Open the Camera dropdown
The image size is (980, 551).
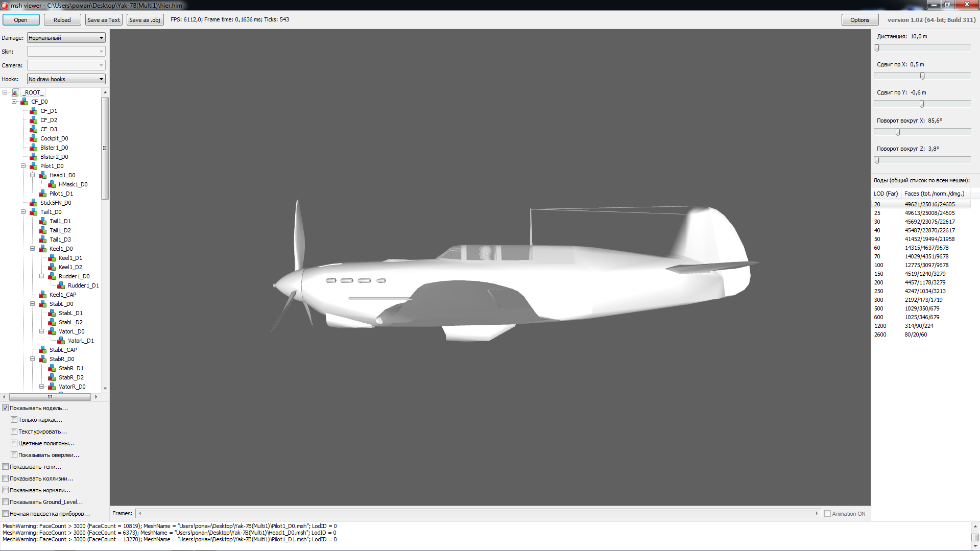[66, 65]
